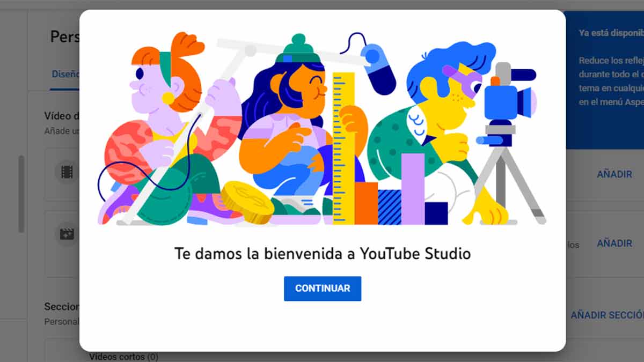Click the lower AÑADIR link
The width and height of the screenshot is (644, 362).
(x=614, y=243)
